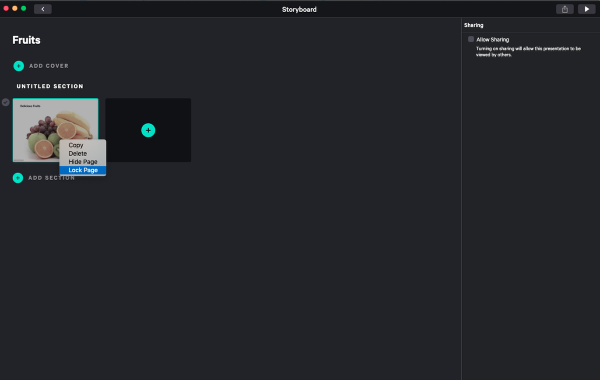Select Lock Page in the context menu
600x380 pixels.
coord(83,170)
